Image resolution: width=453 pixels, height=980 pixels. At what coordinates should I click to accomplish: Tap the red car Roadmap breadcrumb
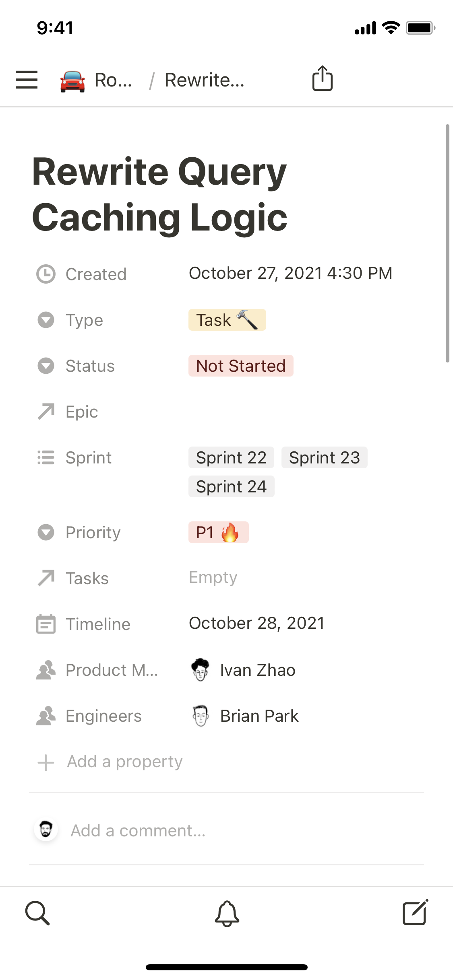click(96, 80)
